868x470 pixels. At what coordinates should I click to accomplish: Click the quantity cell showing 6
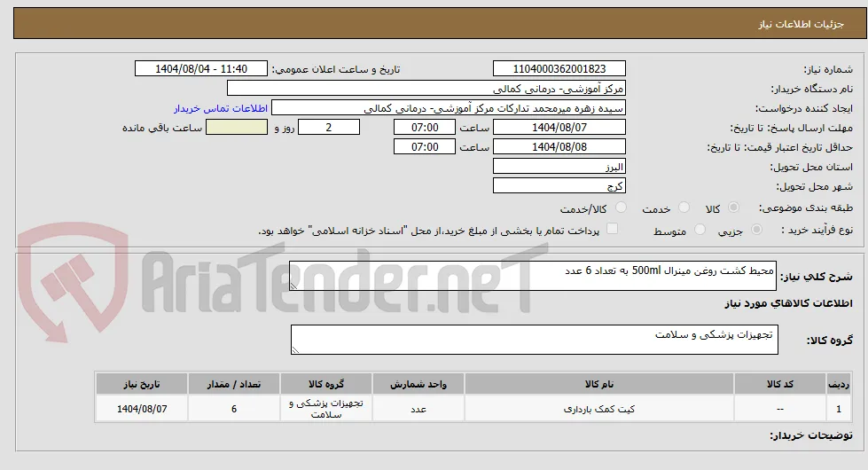point(233,409)
